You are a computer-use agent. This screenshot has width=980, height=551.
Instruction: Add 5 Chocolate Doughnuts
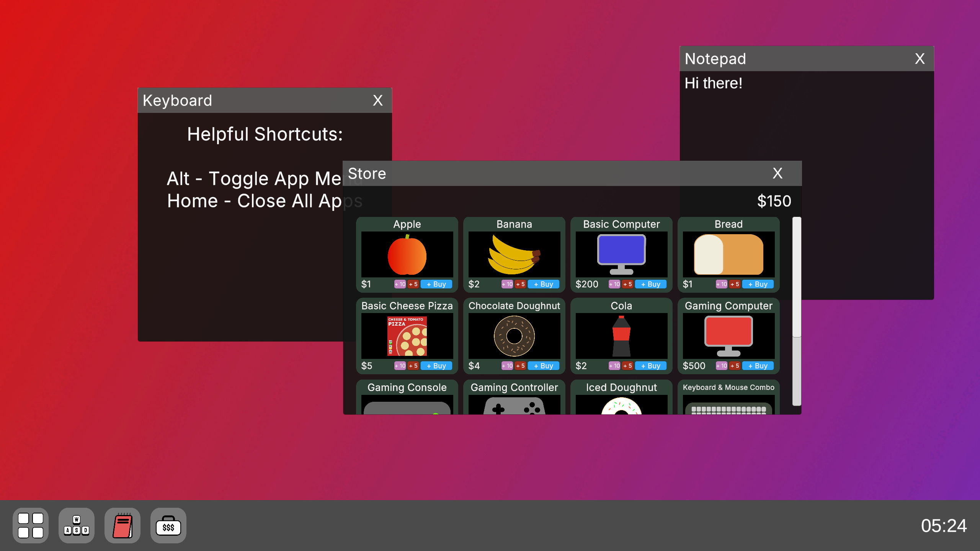click(x=520, y=366)
